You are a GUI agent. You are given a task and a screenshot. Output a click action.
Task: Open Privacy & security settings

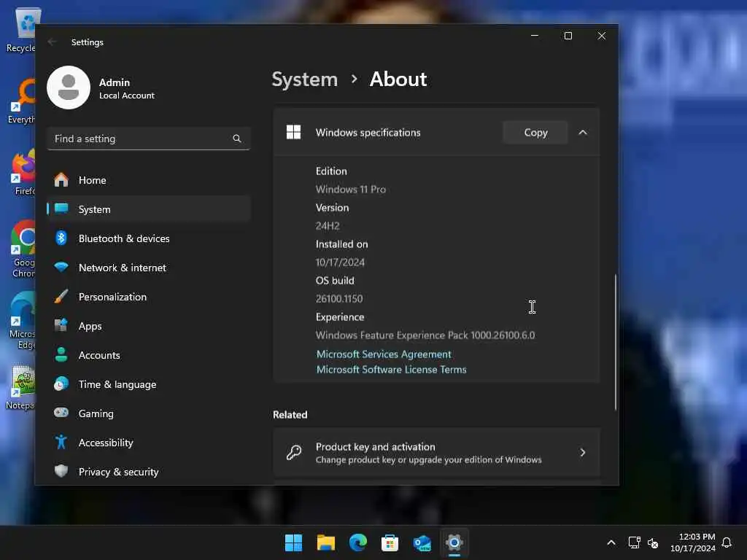(x=149, y=472)
